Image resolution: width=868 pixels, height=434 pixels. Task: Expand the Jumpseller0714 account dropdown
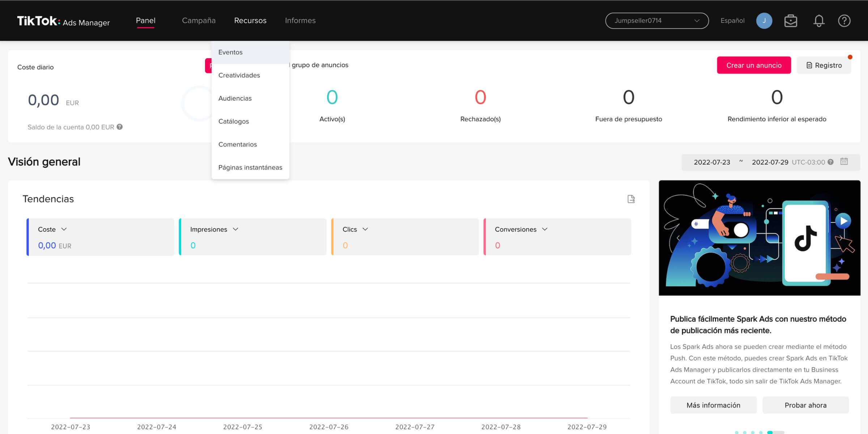click(657, 21)
